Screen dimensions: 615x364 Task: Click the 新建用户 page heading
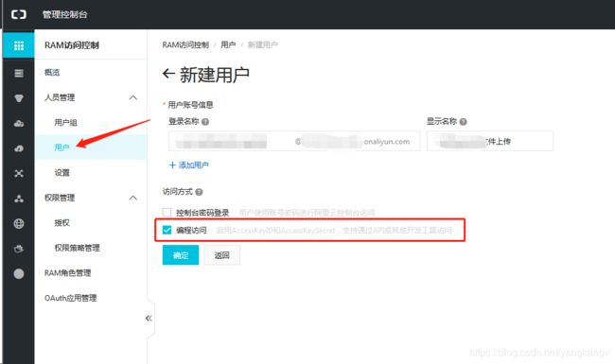[x=214, y=75]
